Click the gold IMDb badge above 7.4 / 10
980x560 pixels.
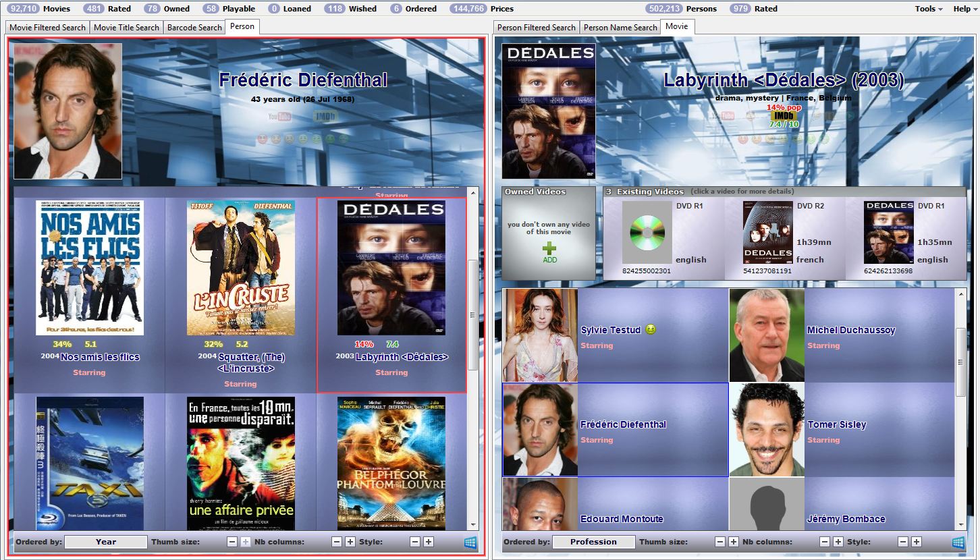tap(783, 115)
